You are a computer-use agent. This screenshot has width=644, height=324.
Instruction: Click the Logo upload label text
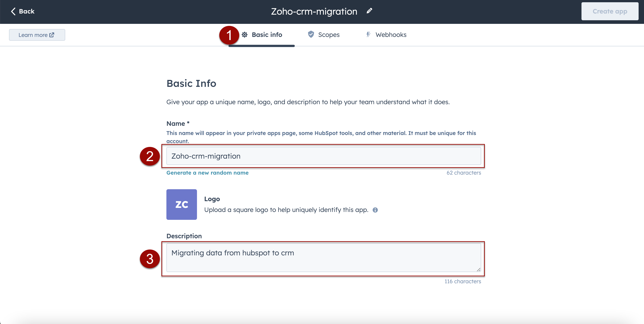point(212,199)
